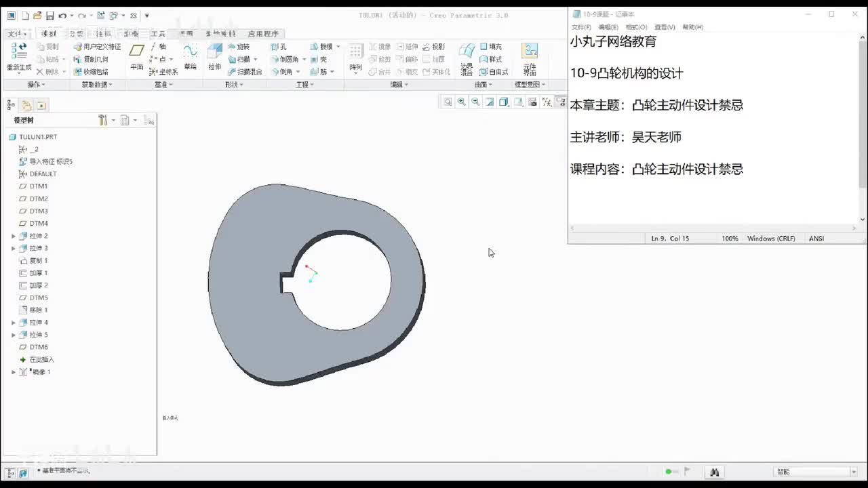Expand the 拉伸 4 tree node
The image size is (868, 488).
coord(14,323)
